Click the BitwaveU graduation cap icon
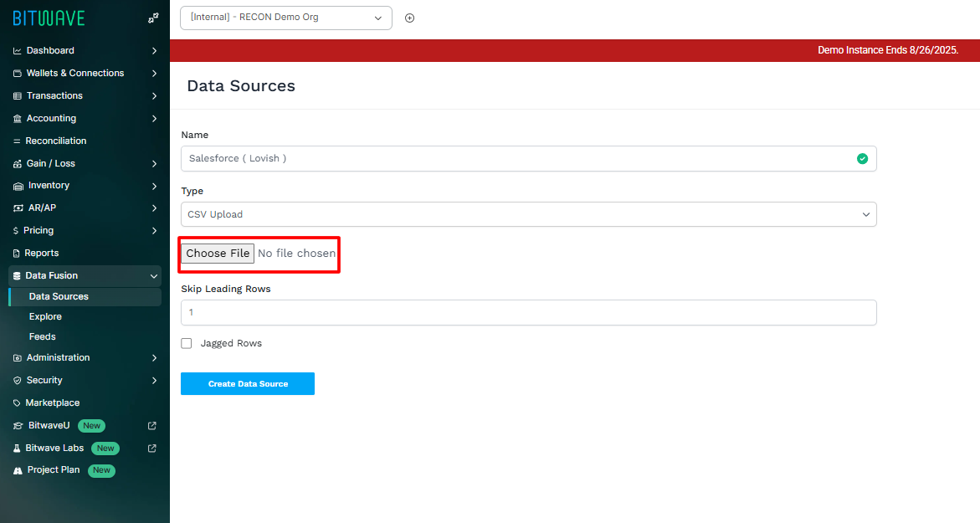This screenshot has height=523, width=980. click(x=18, y=426)
